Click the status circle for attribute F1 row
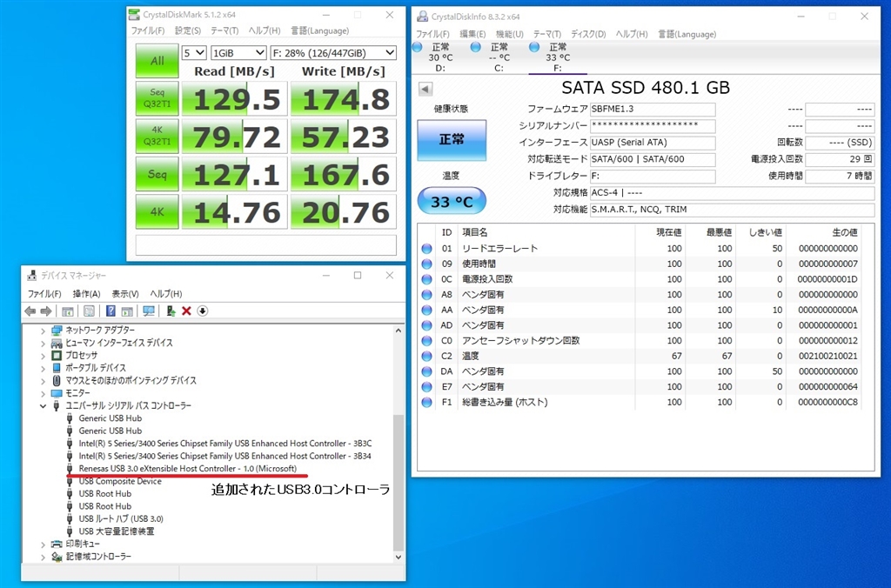Image resolution: width=891 pixels, height=588 pixels. [426, 402]
